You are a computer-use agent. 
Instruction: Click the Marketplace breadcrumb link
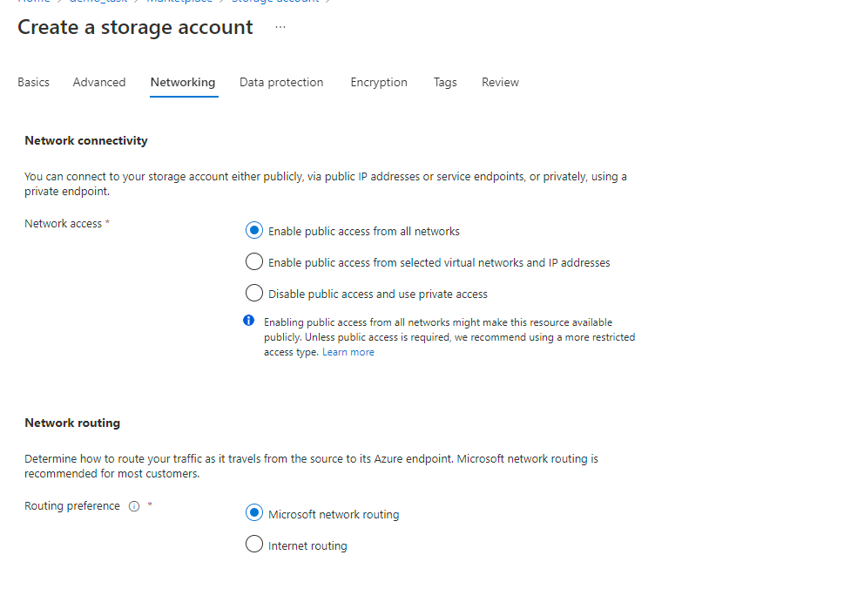click(x=179, y=2)
